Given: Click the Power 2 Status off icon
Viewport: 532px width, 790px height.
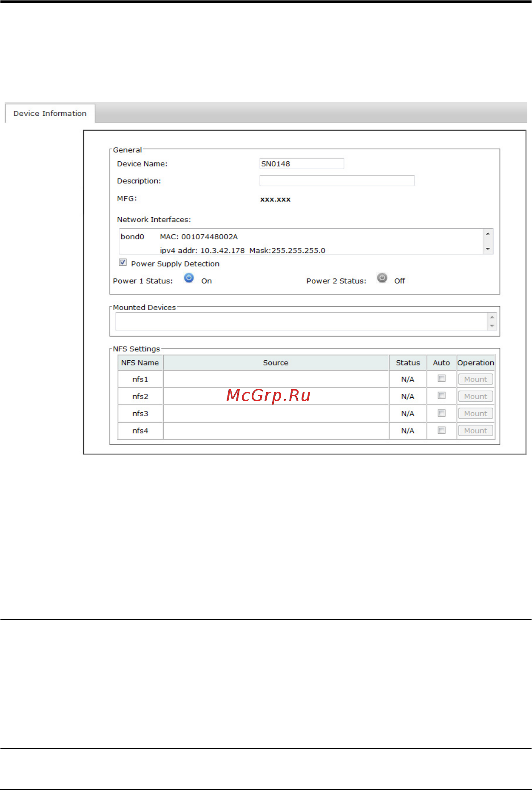Looking at the screenshot, I should [x=382, y=278].
